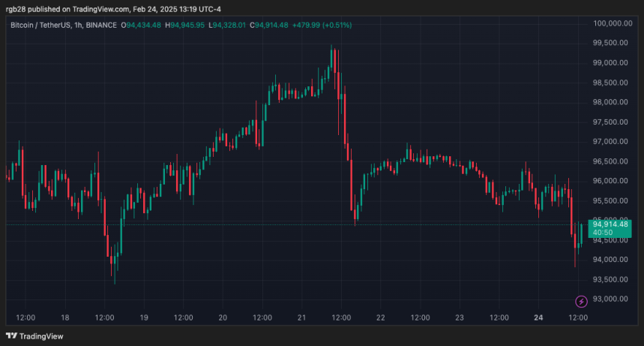Image resolution: width=644 pixels, height=346 pixels.
Task: Click the BINANCE exchange label
Action: 101,25
